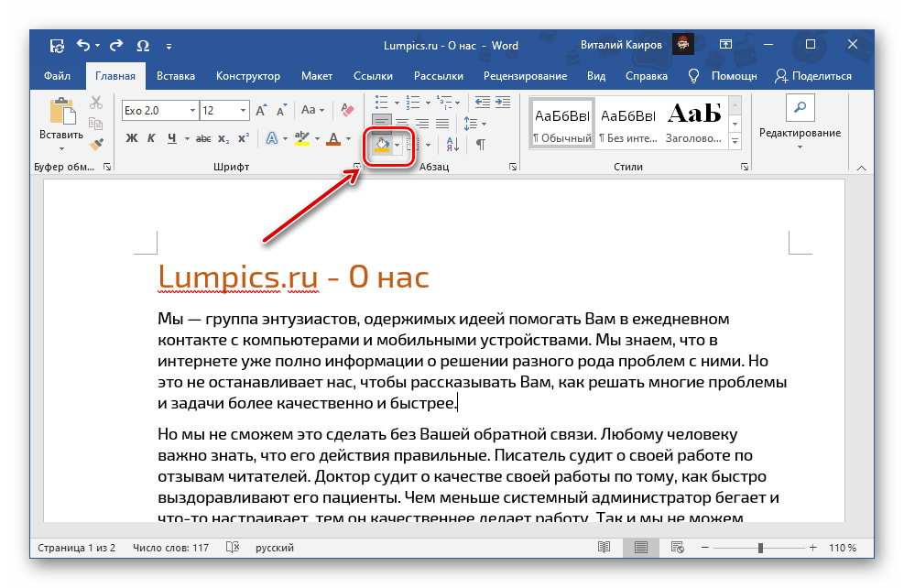Open the Find magnifier in Редактирование

[801, 108]
